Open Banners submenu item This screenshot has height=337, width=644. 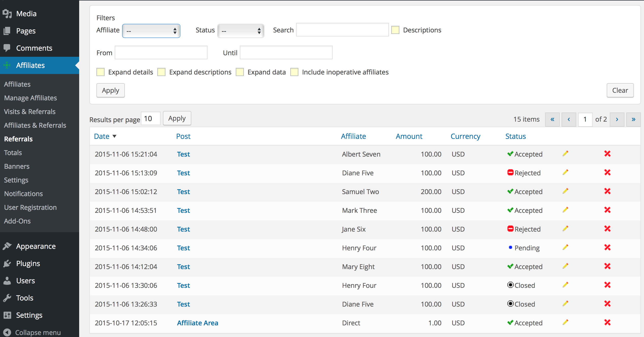tap(17, 166)
